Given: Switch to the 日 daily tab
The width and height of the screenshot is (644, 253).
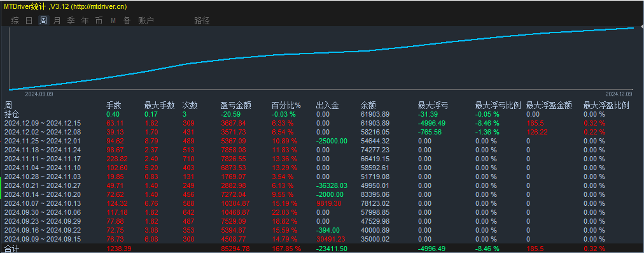Looking at the screenshot, I should (29, 20).
